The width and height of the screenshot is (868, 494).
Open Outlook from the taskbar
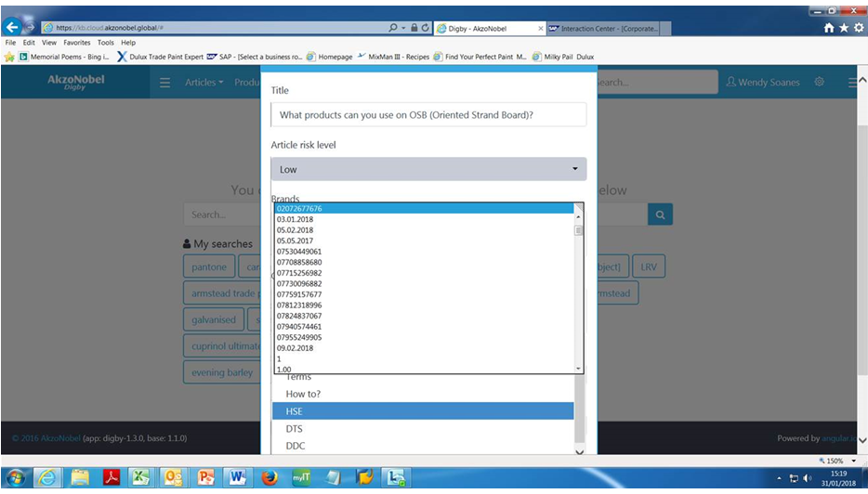pyautogui.click(x=174, y=477)
